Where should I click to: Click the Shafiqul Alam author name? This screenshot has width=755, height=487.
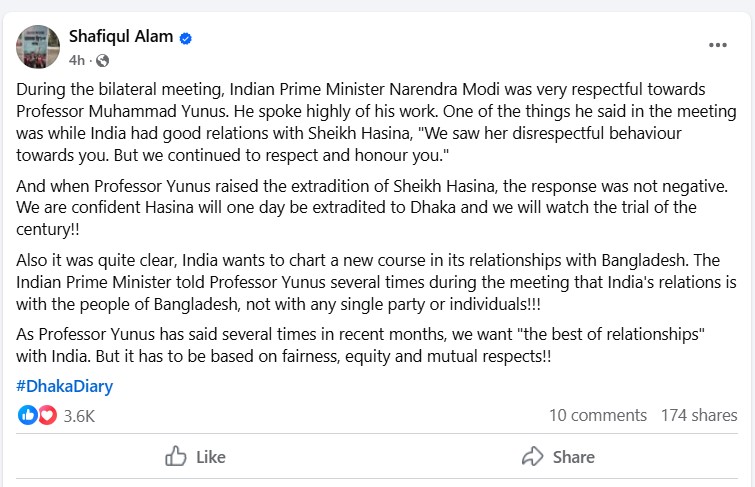pyautogui.click(x=119, y=37)
